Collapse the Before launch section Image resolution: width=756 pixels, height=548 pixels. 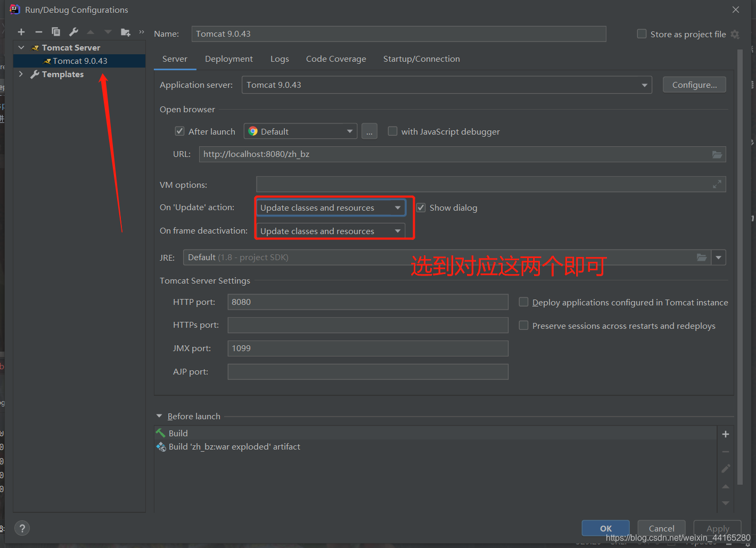[x=159, y=416]
